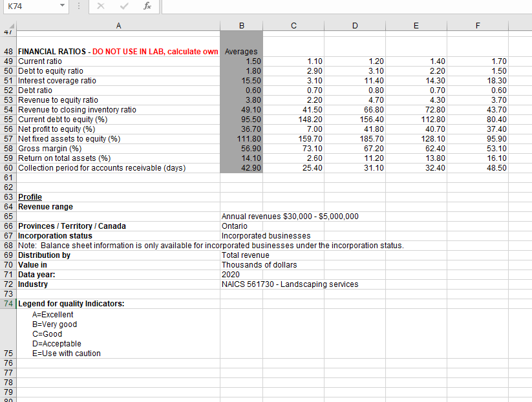
Task: Select column header F
Action: click(478, 25)
